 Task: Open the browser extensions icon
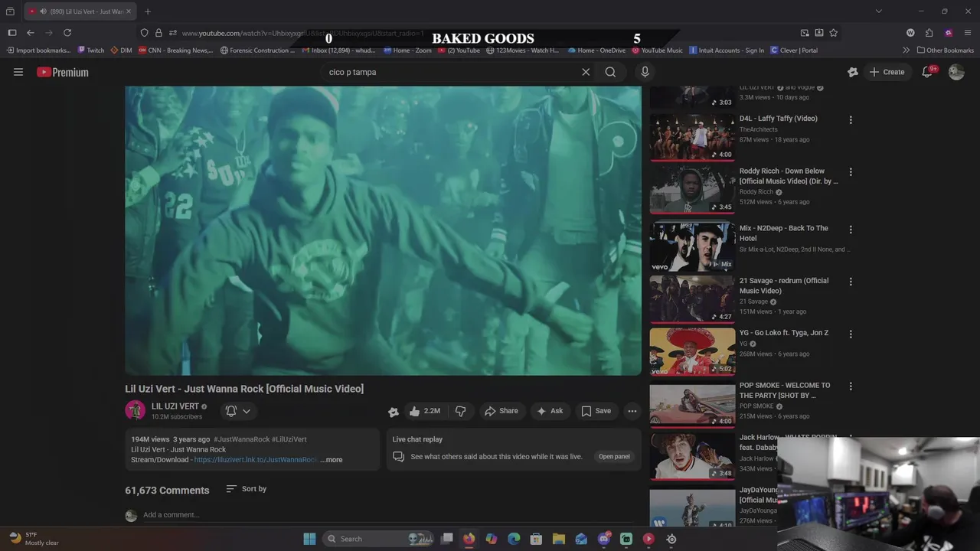(x=929, y=33)
